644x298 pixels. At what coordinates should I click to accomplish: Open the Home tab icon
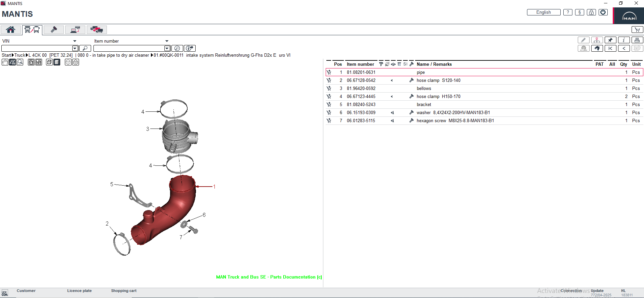11,30
